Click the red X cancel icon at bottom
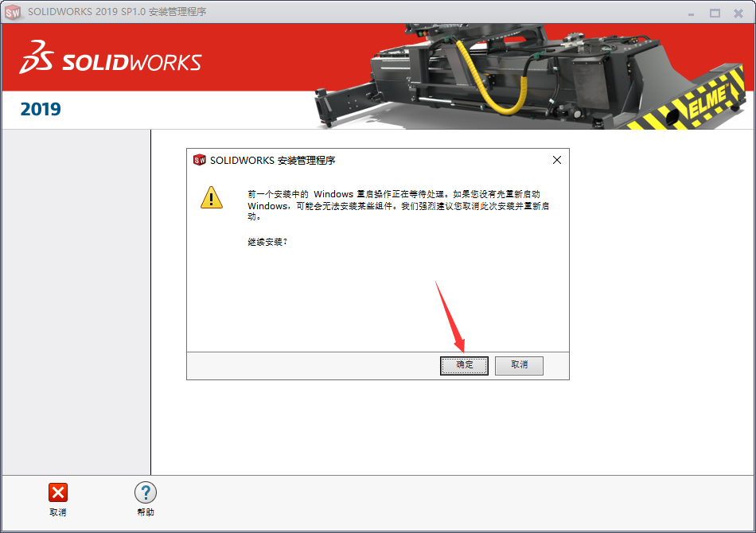Screen dimensions: 756x533 [x=58, y=492]
